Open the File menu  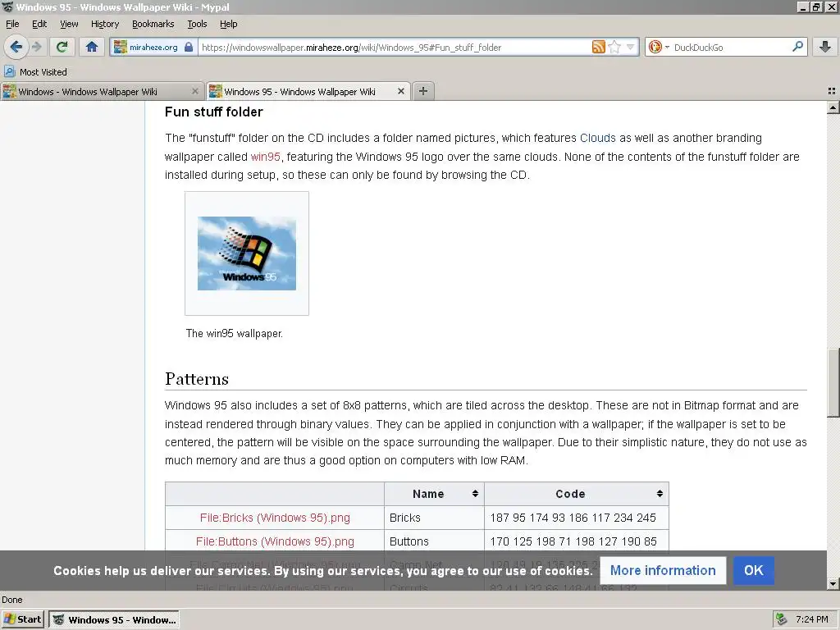click(12, 24)
